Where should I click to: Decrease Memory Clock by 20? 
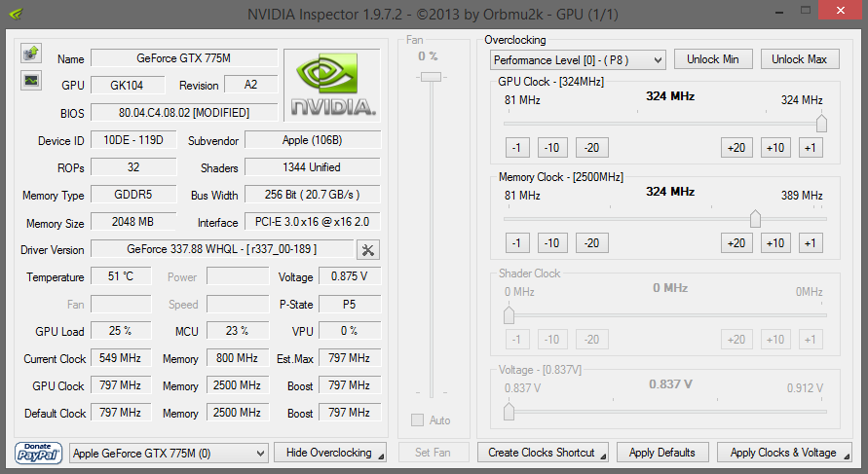point(591,242)
